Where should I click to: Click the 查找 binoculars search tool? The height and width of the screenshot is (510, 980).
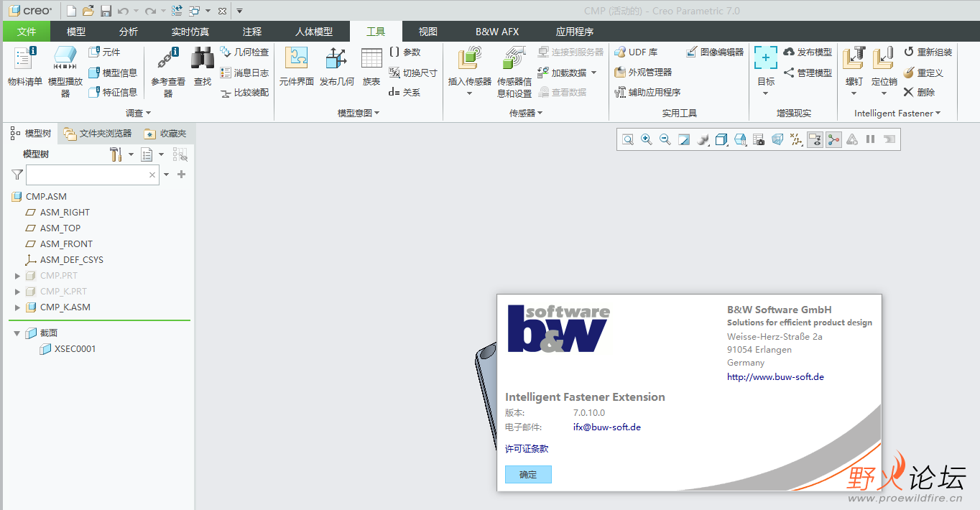[x=203, y=68]
